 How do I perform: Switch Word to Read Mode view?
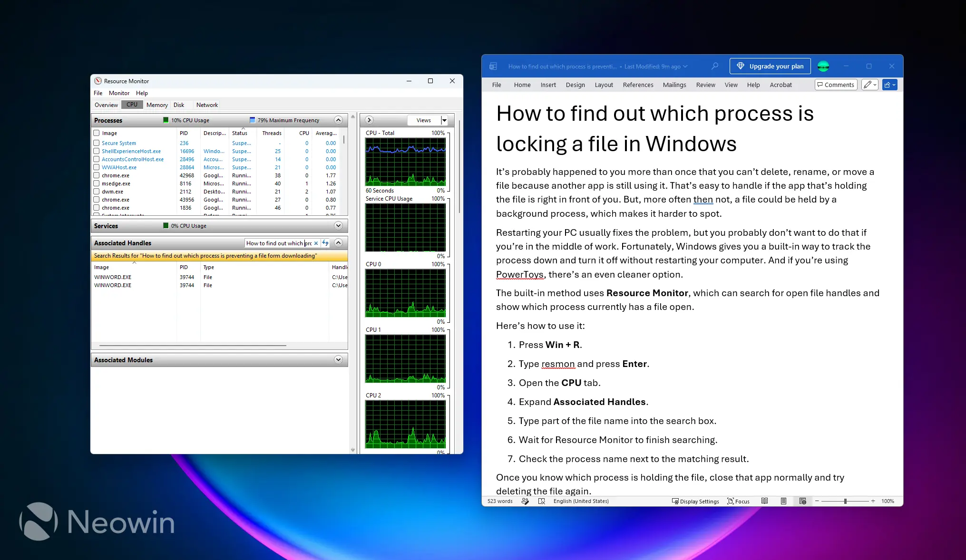(x=764, y=501)
